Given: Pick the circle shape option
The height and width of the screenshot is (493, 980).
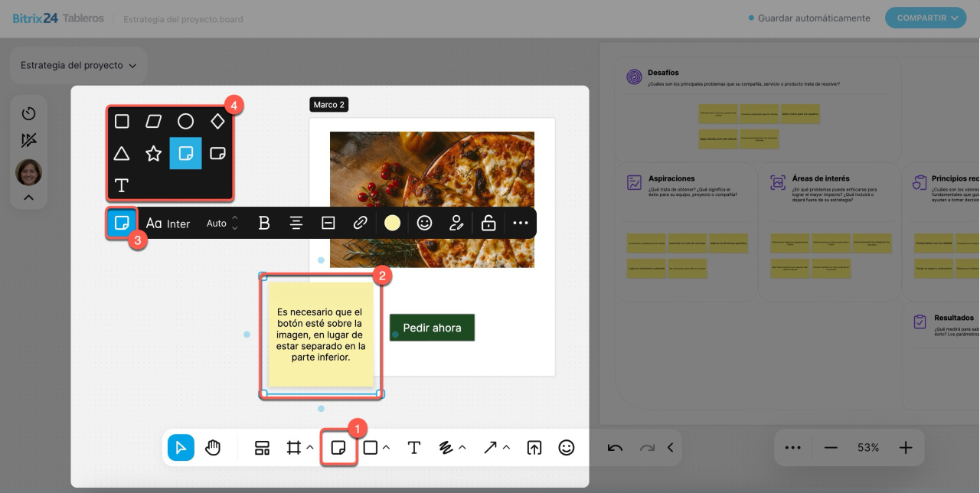Looking at the screenshot, I should [185, 121].
